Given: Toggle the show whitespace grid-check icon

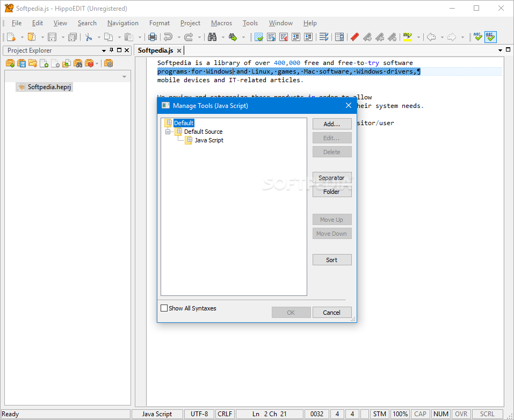Looking at the screenshot, I should (259, 37).
